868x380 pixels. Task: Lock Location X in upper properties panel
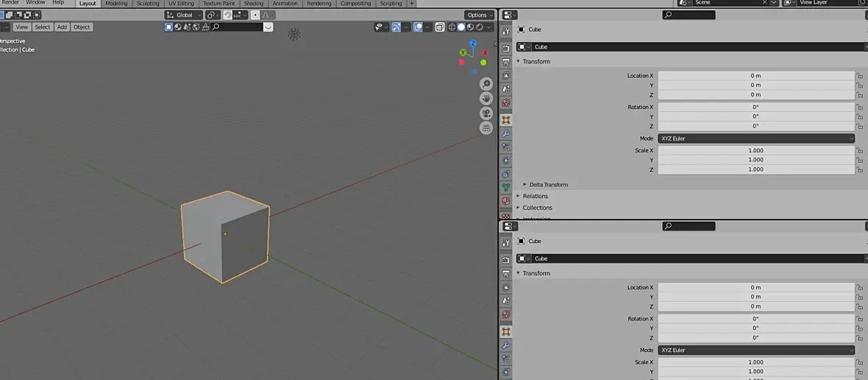coord(859,76)
